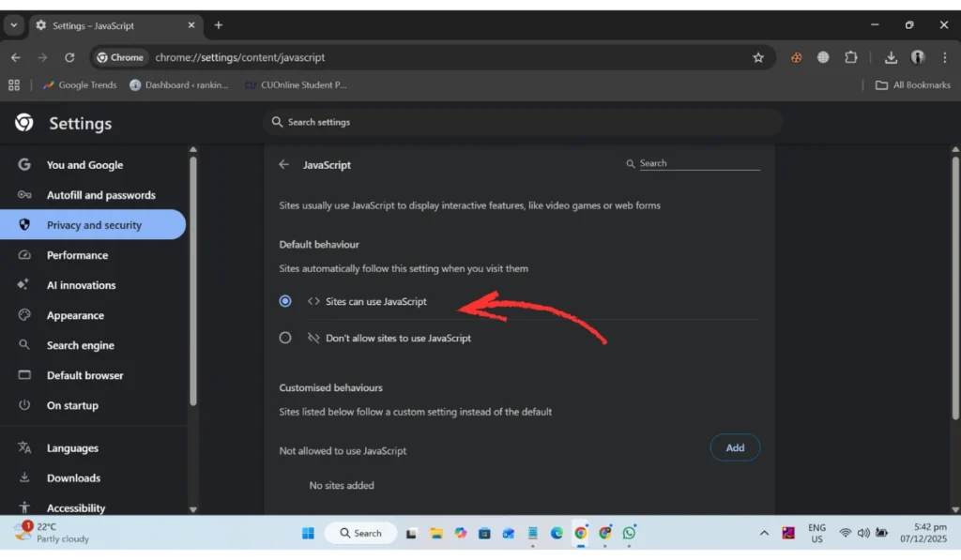Image resolution: width=961 pixels, height=560 pixels.
Task: Click the Windows Start button
Action: [x=308, y=533]
